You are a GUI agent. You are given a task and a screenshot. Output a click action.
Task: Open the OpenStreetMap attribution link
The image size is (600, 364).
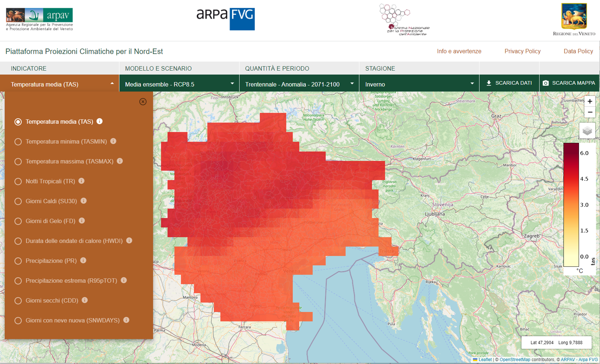click(515, 359)
